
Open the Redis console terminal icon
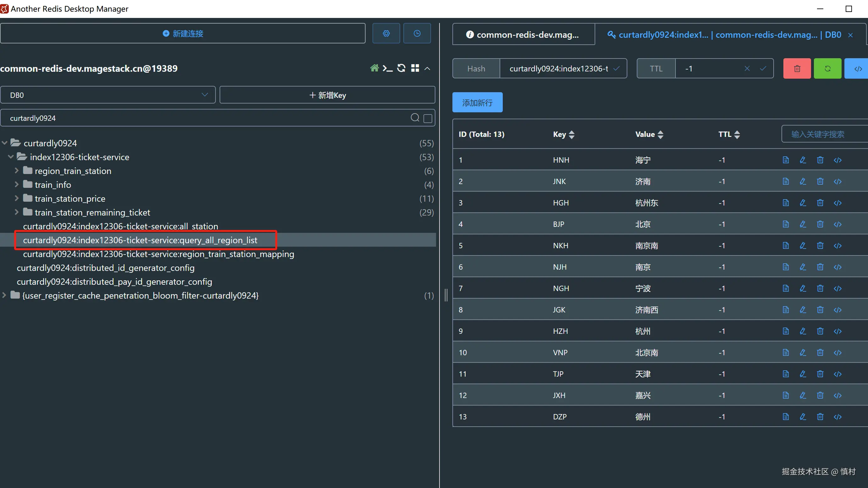pos(388,68)
